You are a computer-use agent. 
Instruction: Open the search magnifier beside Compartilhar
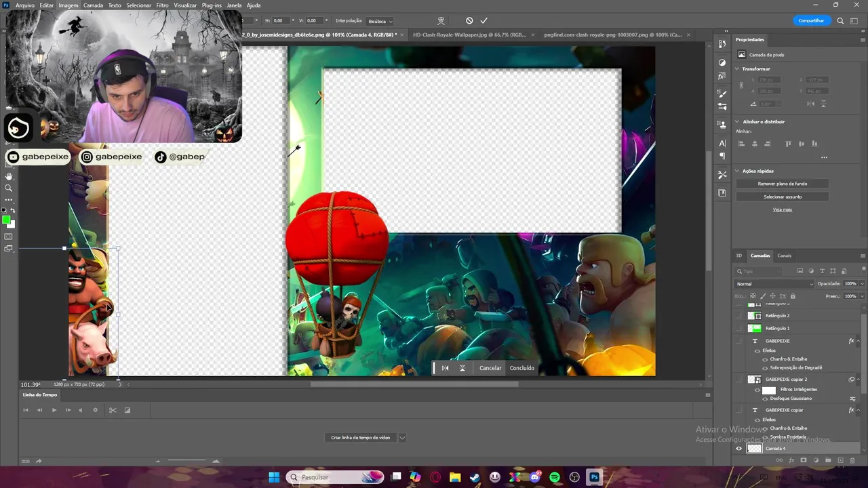[x=840, y=21]
